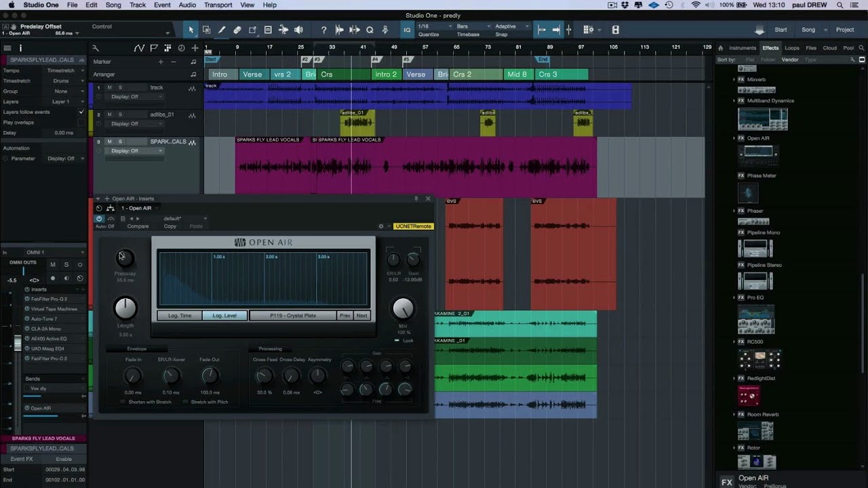Click the Quantize Q button in toolbar
This screenshot has width=868, height=488.
pyautogui.click(x=370, y=30)
